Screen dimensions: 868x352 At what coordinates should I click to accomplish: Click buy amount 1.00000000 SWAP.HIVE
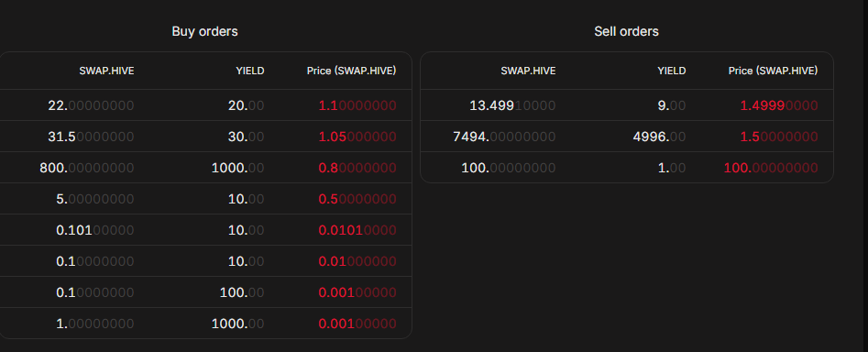point(95,324)
